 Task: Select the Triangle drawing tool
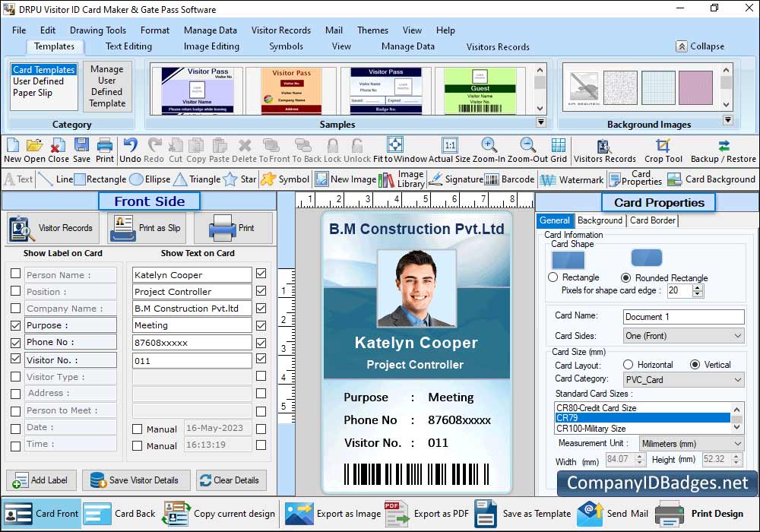(x=198, y=179)
